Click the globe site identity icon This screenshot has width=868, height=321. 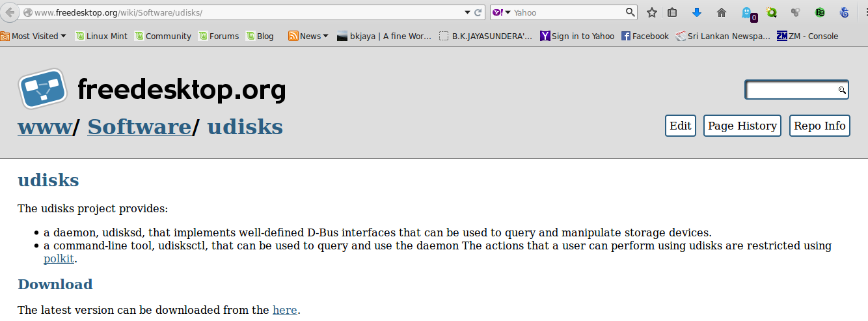coord(27,12)
